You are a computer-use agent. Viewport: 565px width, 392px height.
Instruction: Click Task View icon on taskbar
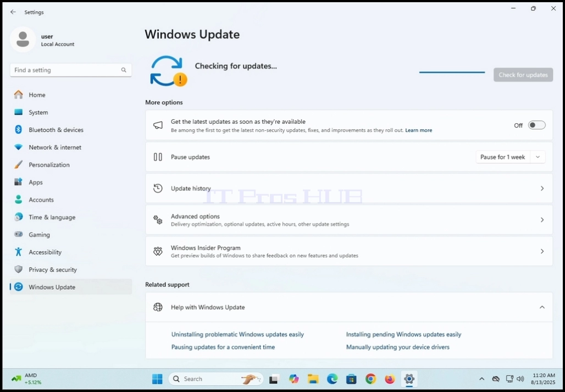point(274,379)
